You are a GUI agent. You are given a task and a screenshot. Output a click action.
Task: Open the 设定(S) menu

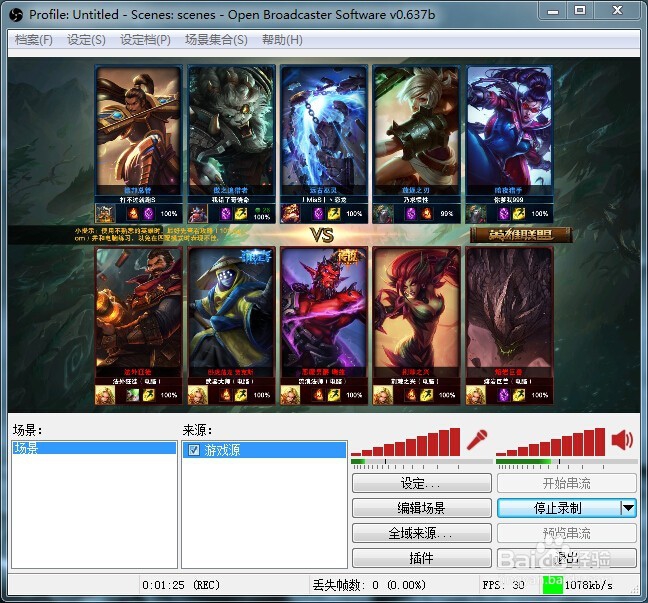point(86,40)
